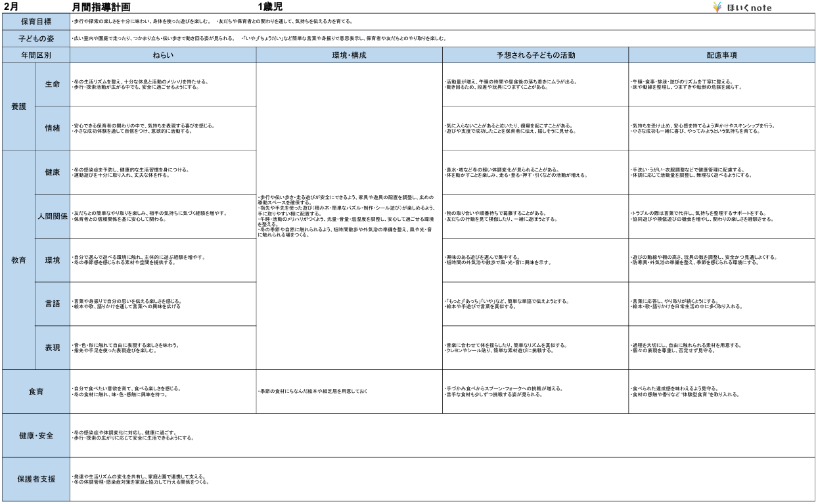
Task: Select the 保育目標 row header
Action: [36, 22]
